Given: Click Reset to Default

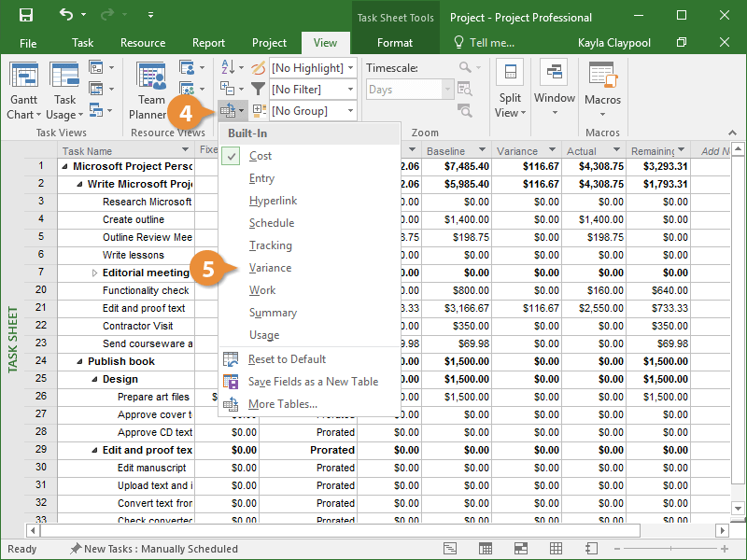Looking at the screenshot, I should point(287,359).
